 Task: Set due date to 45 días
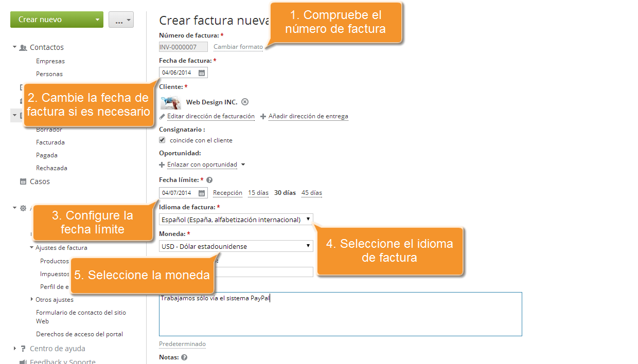(312, 193)
